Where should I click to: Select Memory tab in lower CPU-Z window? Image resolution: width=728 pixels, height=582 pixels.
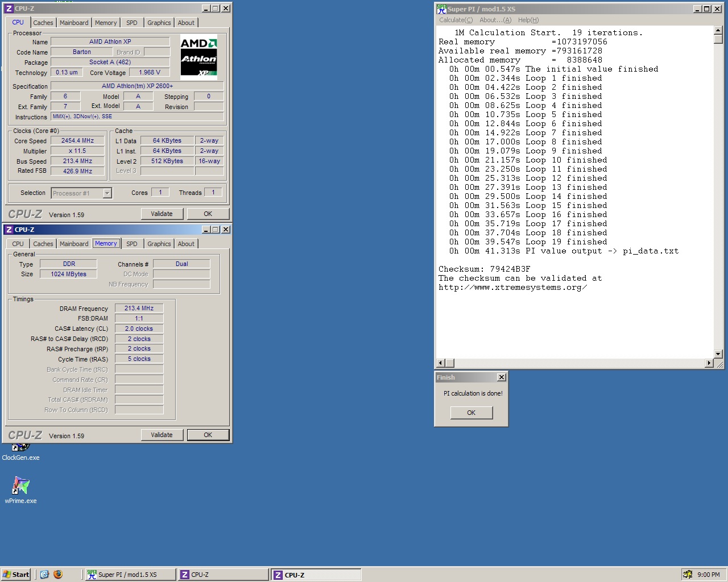[106, 243]
